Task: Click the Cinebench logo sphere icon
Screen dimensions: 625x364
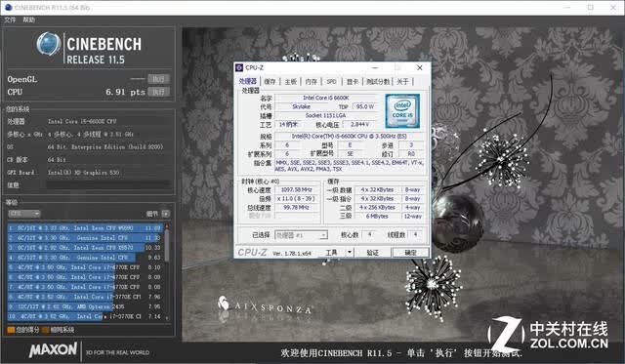Action: [48, 44]
